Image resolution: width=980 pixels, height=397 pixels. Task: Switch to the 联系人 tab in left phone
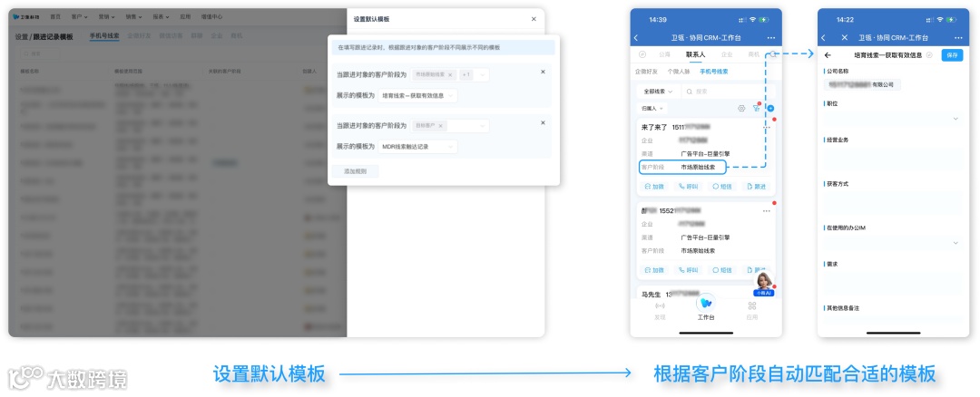695,55
